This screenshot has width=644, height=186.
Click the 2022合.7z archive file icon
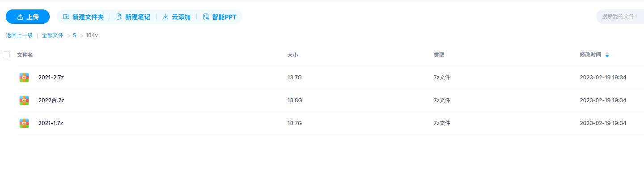pyautogui.click(x=24, y=100)
